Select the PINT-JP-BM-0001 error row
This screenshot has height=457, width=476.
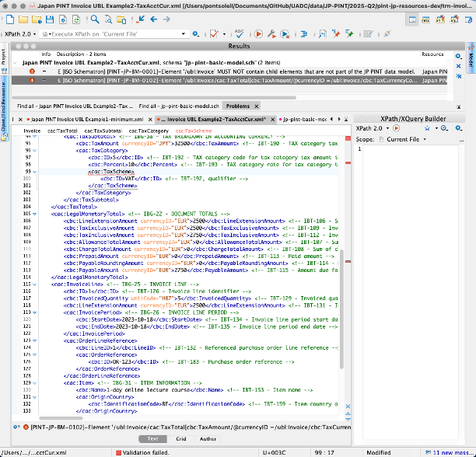point(229,72)
